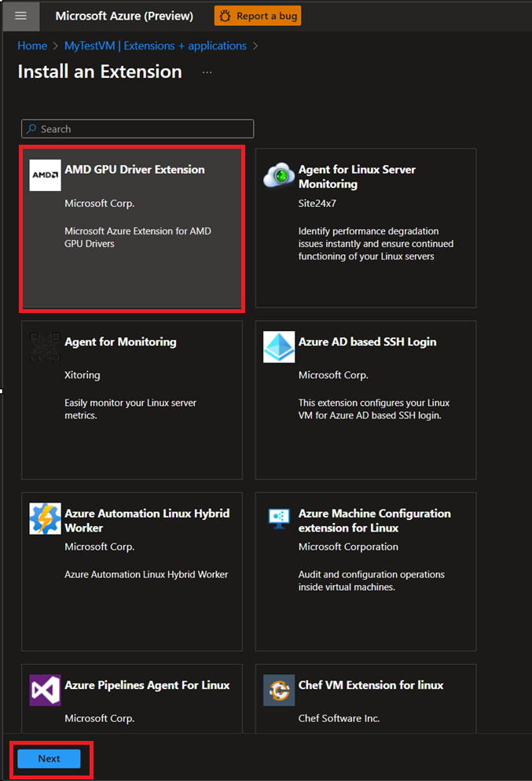The height and width of the screenshot is (781, 532).
Task: Select Azure Pipelines Agent For Linux title
Action: 147,685
